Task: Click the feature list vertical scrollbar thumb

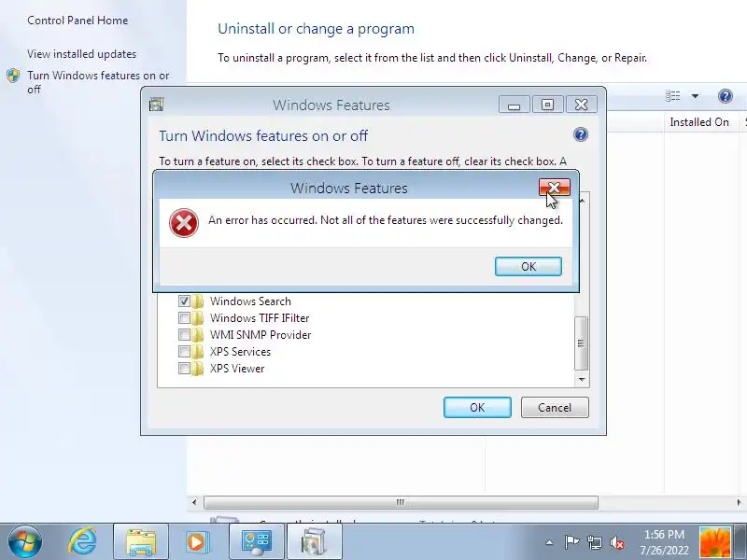Action: (581, 343)
